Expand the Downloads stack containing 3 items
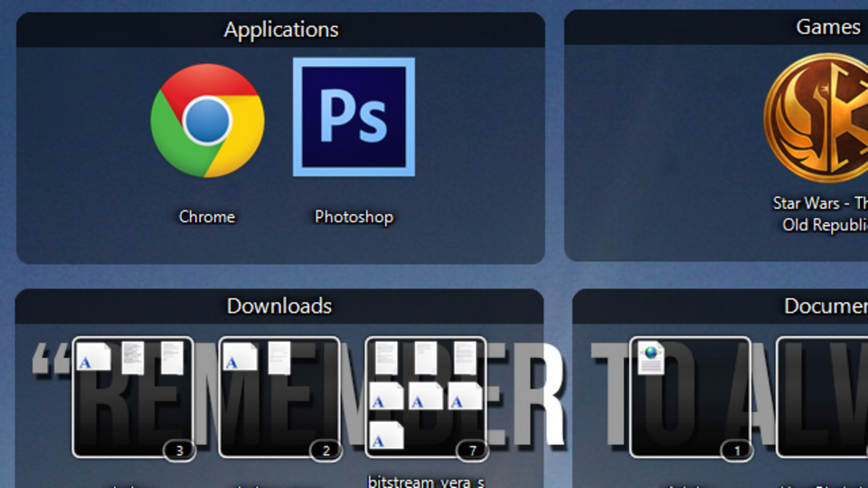This screenshot has height=488, width=868. point(133,398)
